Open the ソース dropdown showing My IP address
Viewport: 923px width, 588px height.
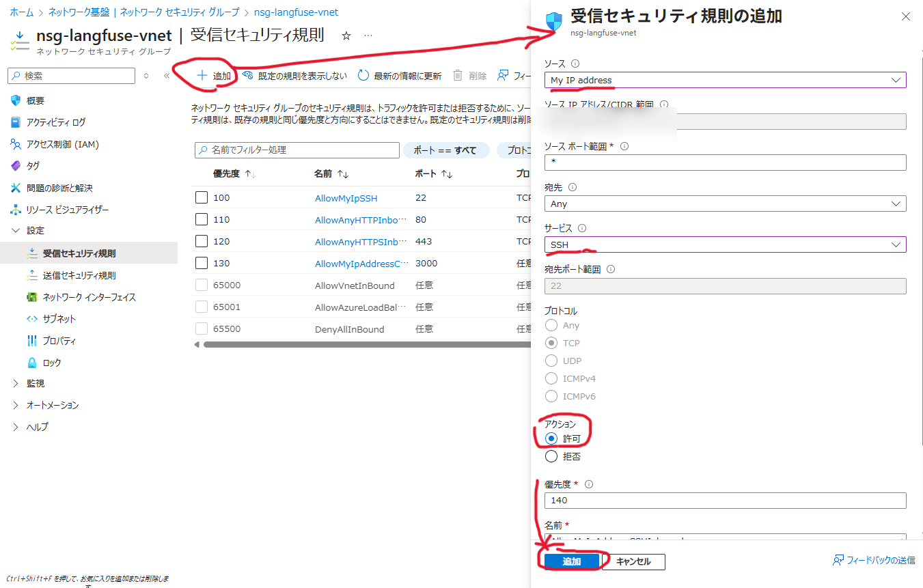(725, 80)
